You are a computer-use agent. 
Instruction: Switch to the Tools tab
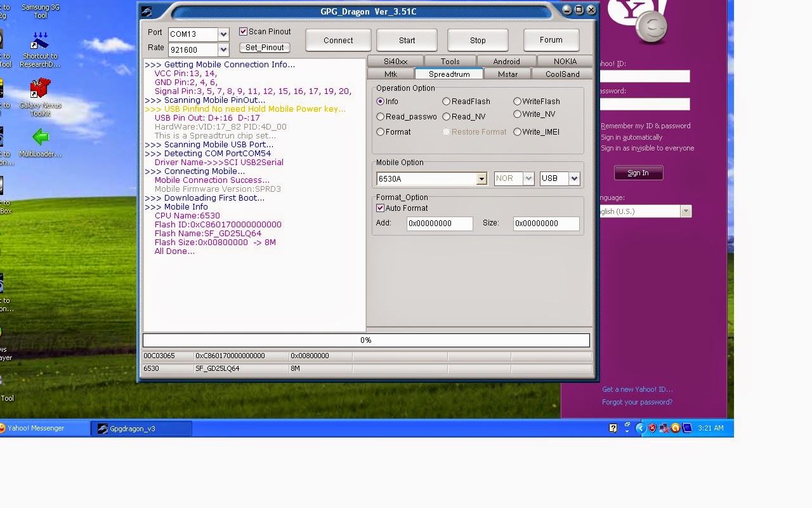pos(450,62)
